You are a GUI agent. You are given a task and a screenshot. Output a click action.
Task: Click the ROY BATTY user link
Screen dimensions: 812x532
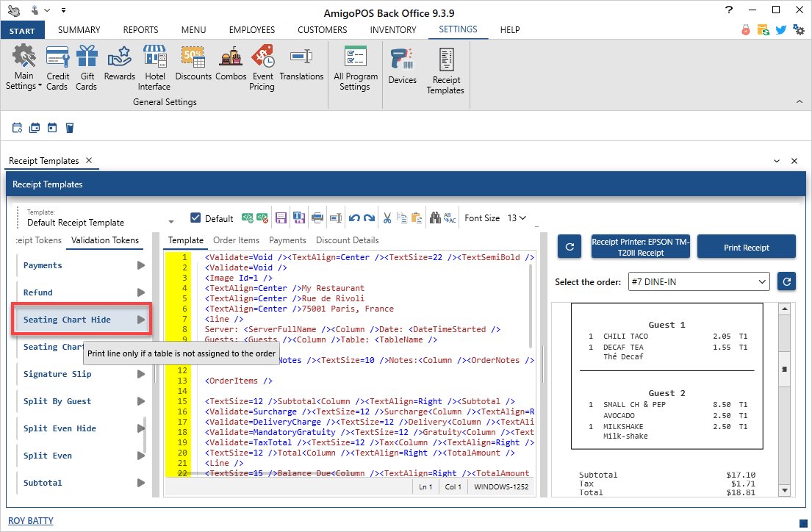(31, 521)
